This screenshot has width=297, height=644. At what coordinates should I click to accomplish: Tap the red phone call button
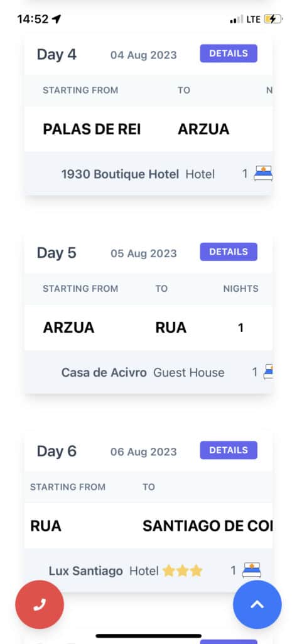click(x=40, y=604)
